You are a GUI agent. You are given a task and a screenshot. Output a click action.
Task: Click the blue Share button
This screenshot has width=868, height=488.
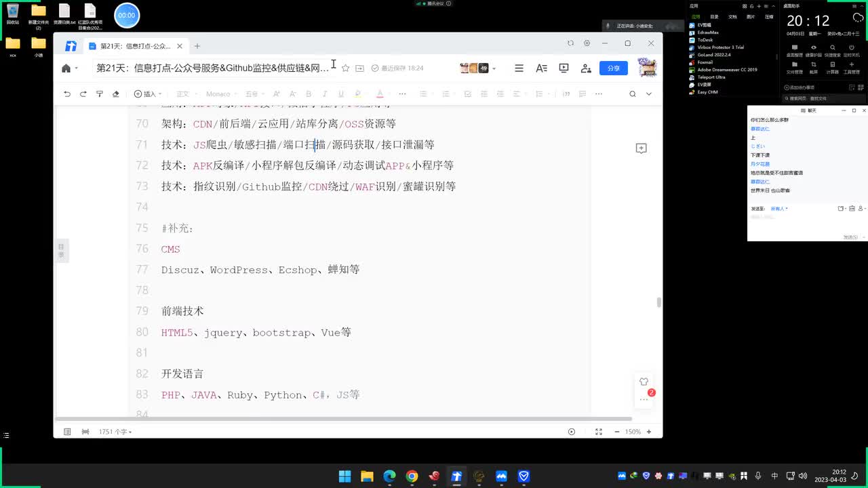click(x=614, y=68)
